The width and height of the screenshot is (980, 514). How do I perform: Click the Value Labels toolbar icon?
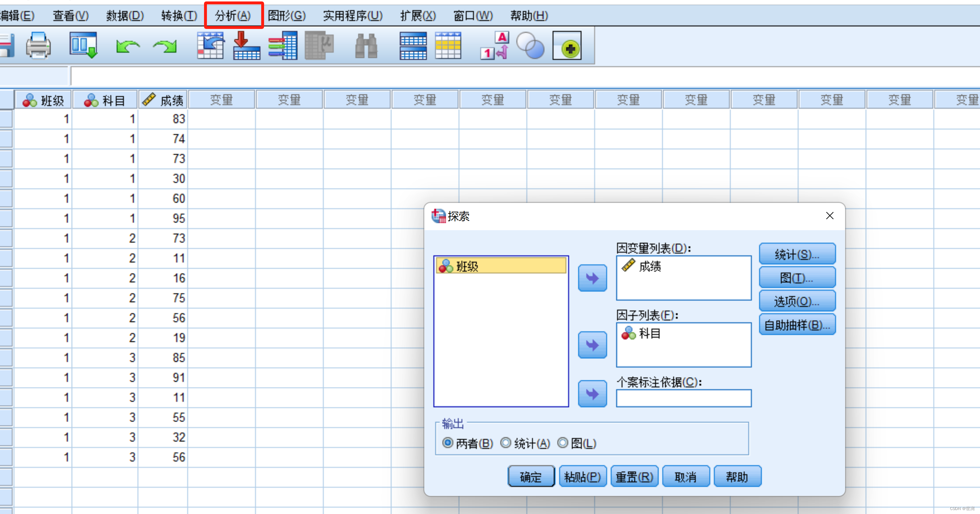(495, 46)
